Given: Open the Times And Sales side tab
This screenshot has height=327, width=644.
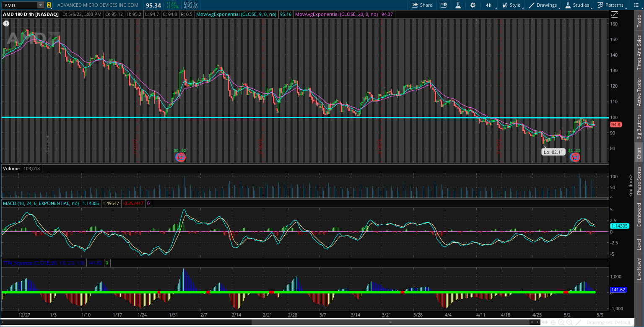Looking at the screenshot, I should tap(639, 52).
